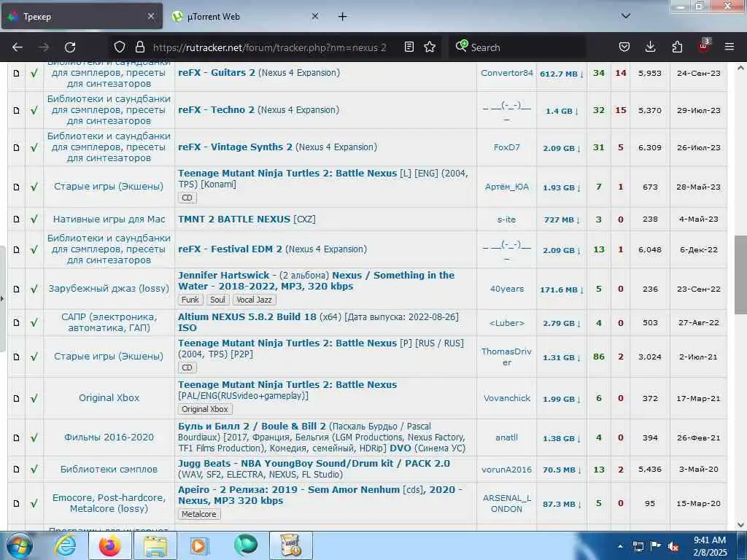The width and height of the screenshot is (747, 560).
Task: Toggle reader view icon in address bar
Action: pyautogui.click(x=409, y=47)
